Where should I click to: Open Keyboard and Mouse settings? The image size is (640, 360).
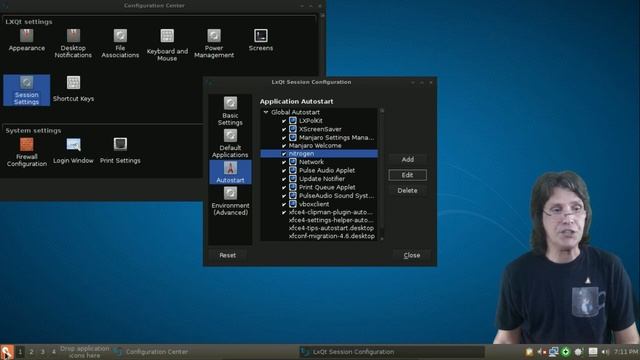coord(167,45)
